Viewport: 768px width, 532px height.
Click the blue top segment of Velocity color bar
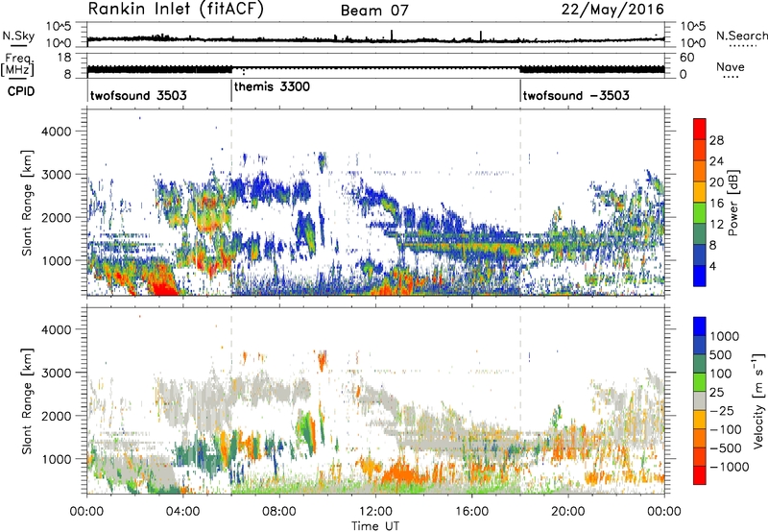point(700,326)
